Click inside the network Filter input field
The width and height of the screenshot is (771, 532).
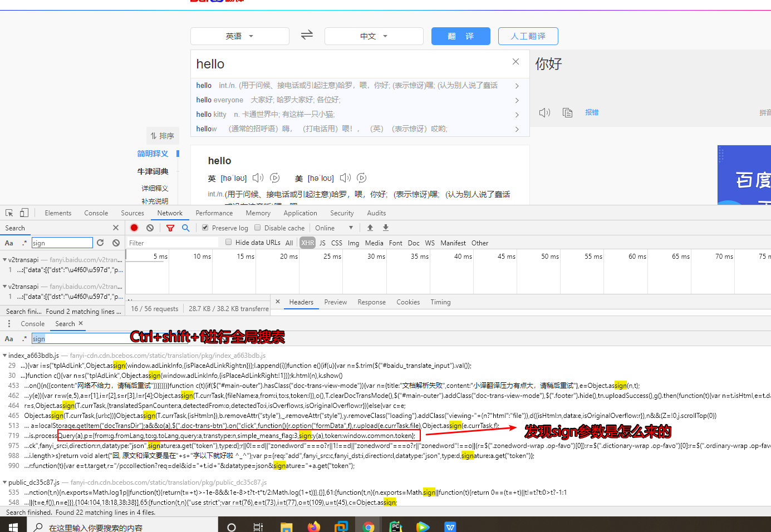point(173,243)
